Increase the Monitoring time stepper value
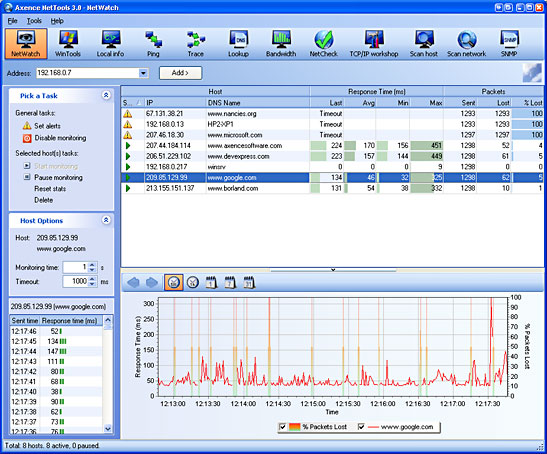Image resolution: width=547 pixels, height=454 pixels. [92, 265]
